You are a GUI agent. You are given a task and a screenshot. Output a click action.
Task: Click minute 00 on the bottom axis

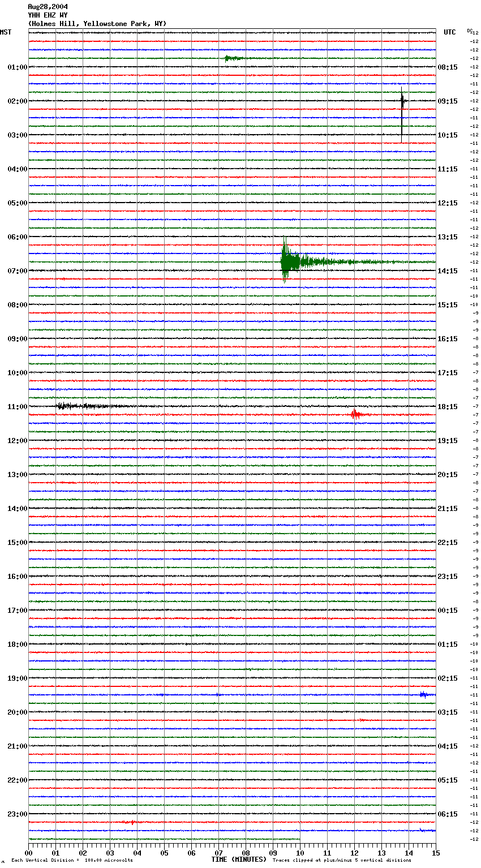click(28, 852)
